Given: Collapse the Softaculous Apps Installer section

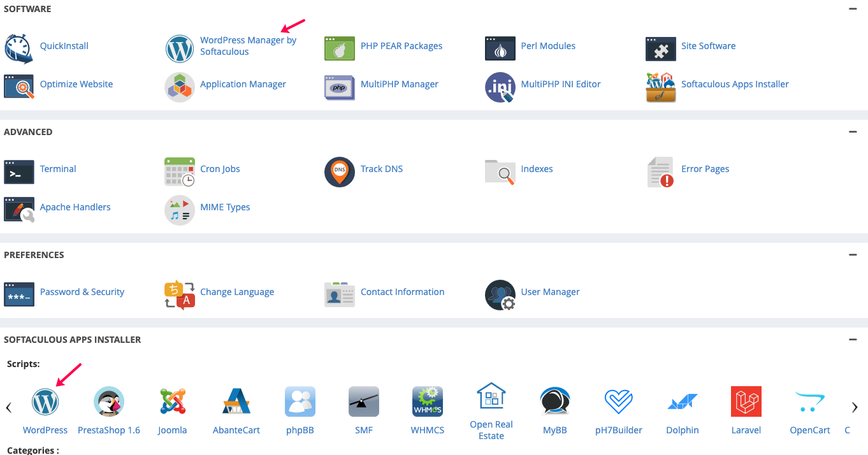Looking at the screenshot, I should (x=852, y=340).
